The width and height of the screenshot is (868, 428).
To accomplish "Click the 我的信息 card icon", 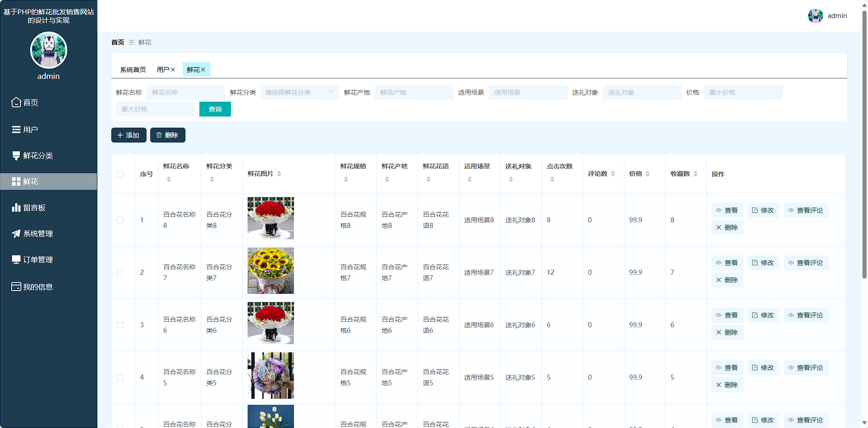I will pos(16,286).
